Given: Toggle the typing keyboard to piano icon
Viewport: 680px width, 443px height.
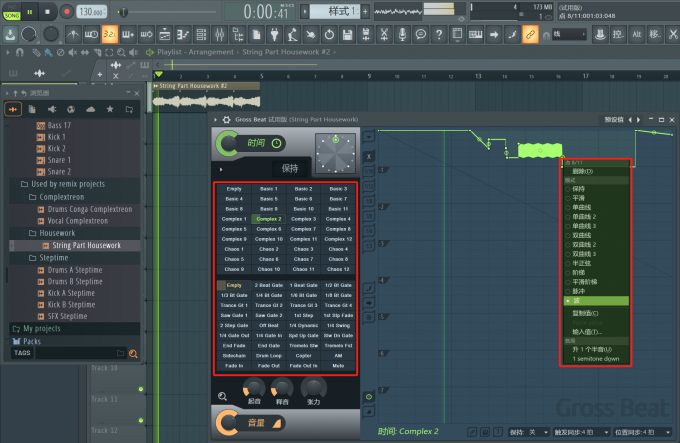Looking at the screenshot, I should click(x=475, y=34).
